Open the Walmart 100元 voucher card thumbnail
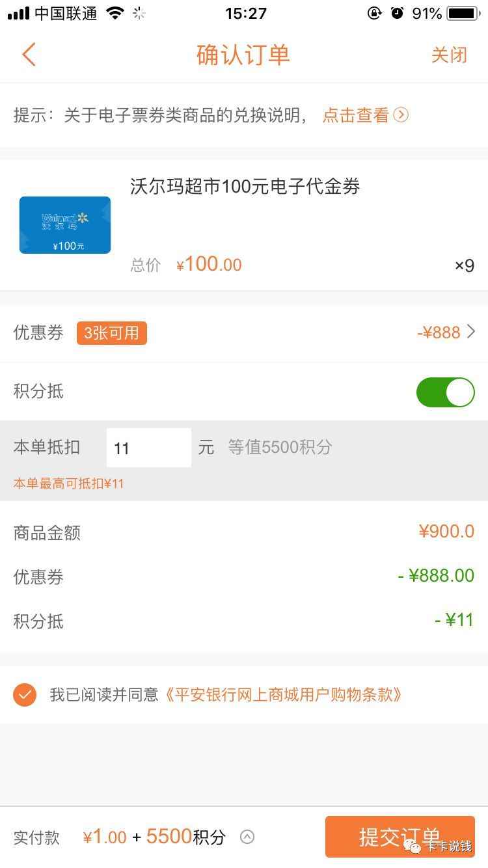 point(65,225)
